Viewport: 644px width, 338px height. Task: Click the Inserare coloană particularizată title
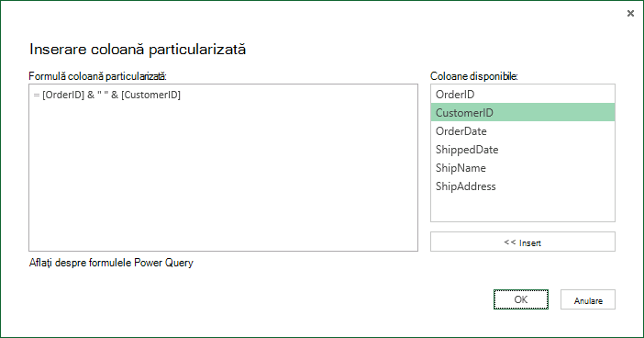pos(138,50)
